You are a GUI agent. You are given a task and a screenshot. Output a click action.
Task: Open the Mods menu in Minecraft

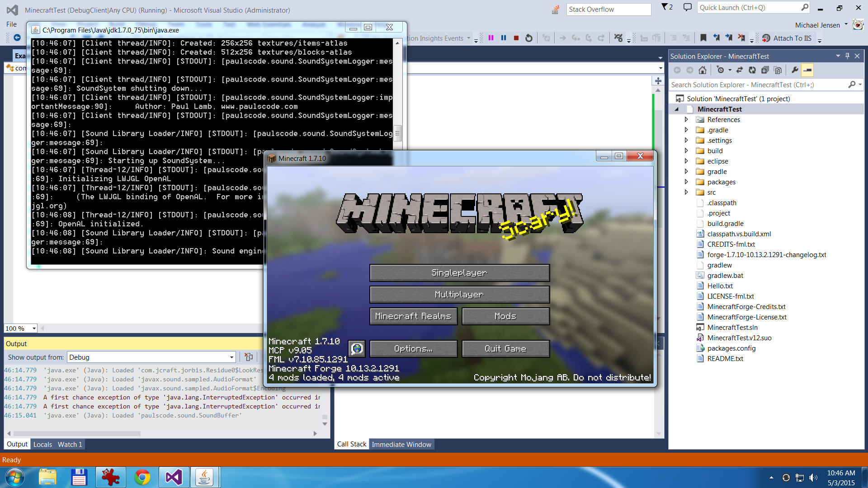tap(505, 316)
